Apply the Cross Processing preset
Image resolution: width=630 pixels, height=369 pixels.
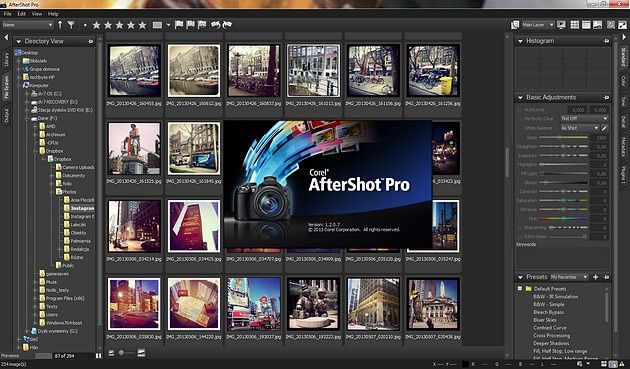point(552,336)
